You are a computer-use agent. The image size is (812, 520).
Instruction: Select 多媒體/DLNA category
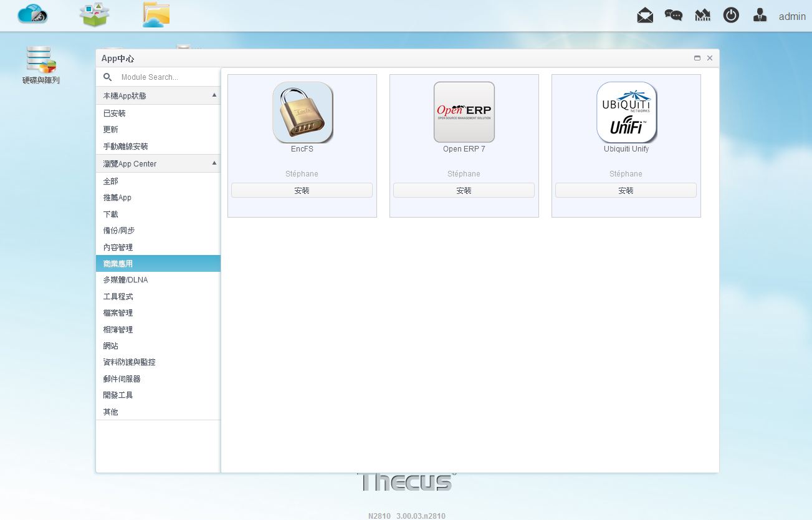pos(158,280)
